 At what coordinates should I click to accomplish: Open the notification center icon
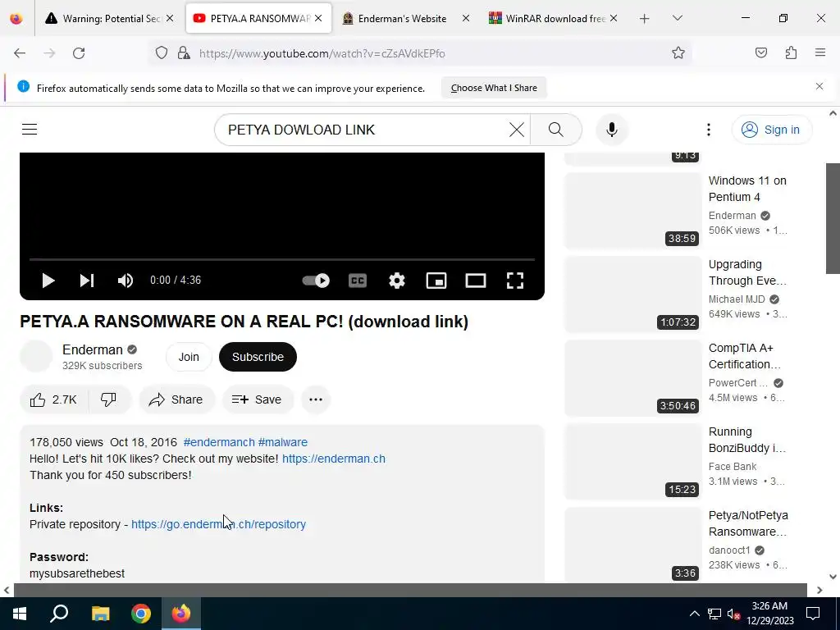pos(813,614)
